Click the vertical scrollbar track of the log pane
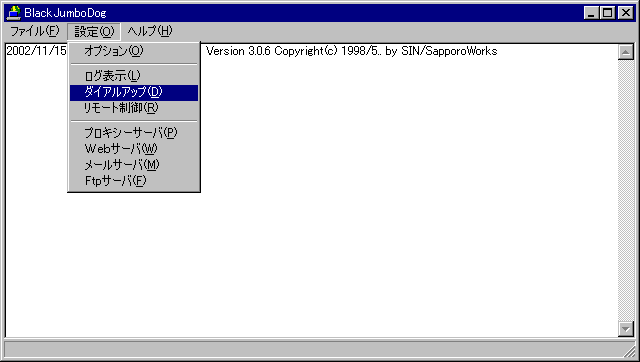 (626, 190)
